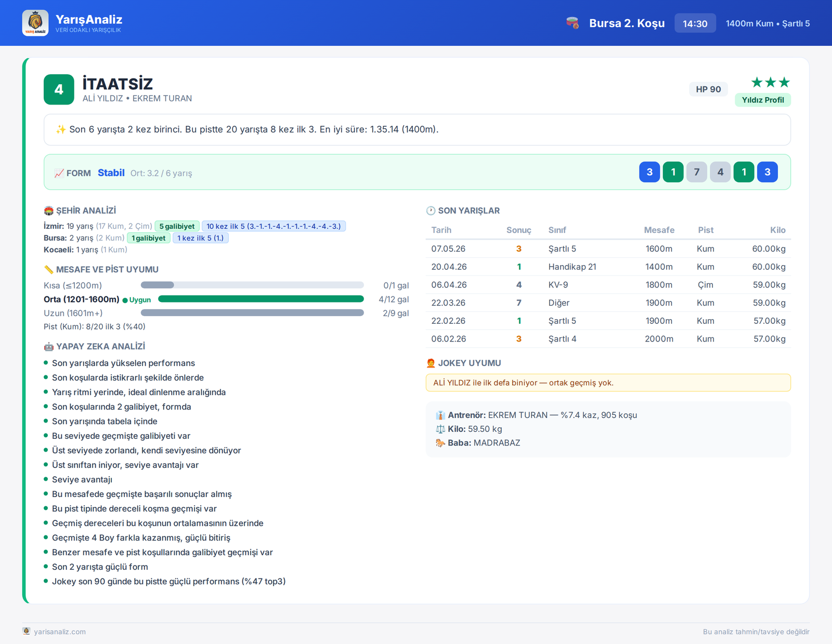Click the HP 90 badge
This screenshot has width=832, height=644.
coord(708,89)
